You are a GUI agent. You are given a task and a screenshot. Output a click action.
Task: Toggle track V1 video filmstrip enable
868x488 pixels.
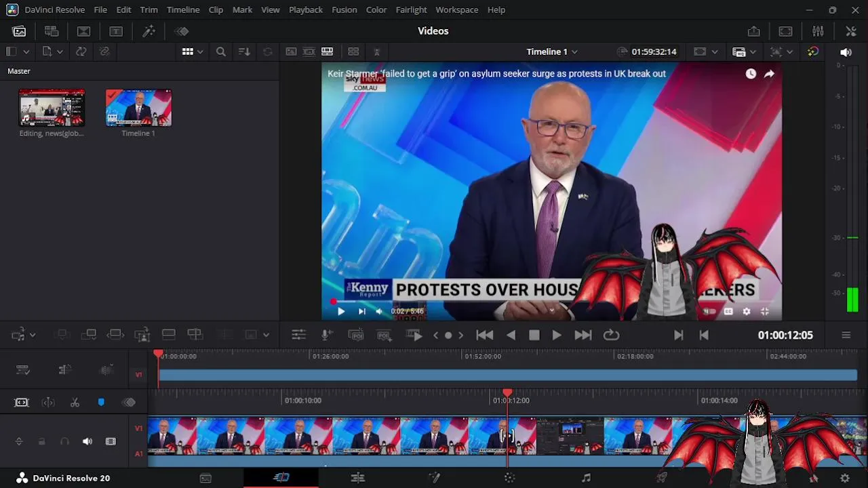point(111,441)
